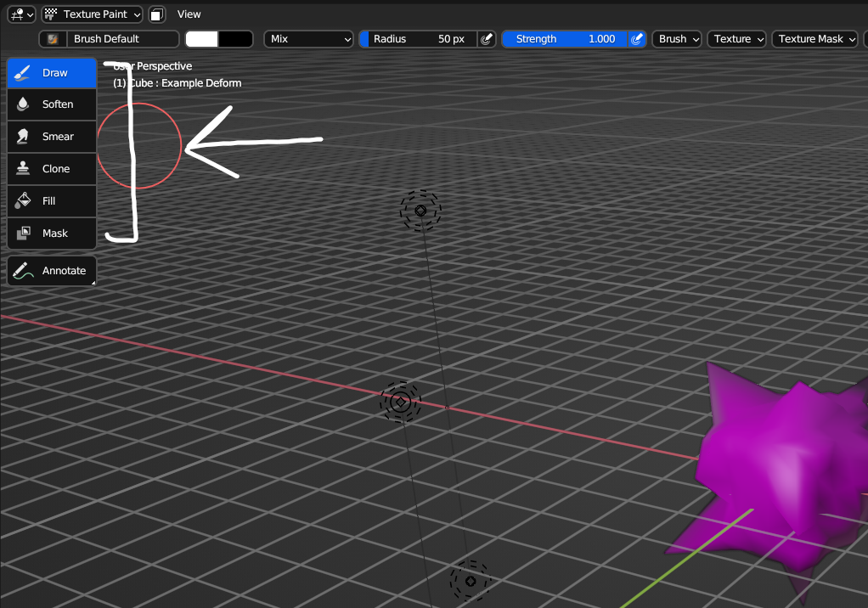
Task: Click the brush thumbnail icon beside Brush Default
Action: [x=54, y=39]
